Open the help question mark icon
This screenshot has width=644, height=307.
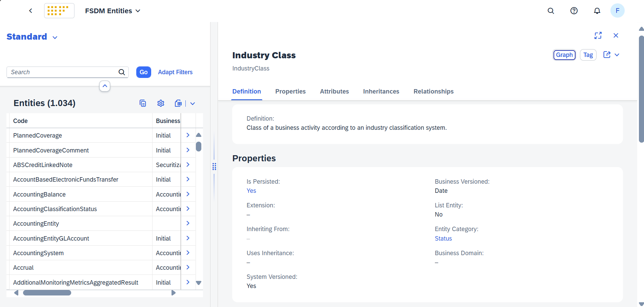(x=574, y=11)
